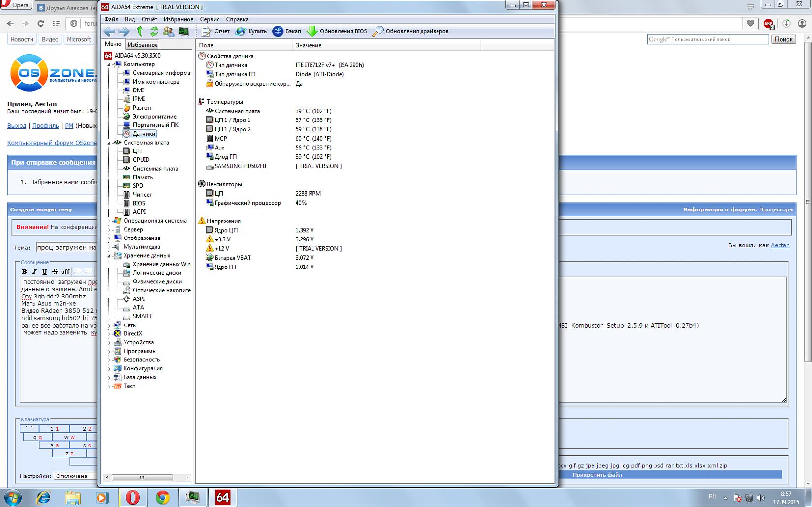Viewport: 812px width, 507px height.
Task: Collapse the Хранение данных tree node
Action: [109, 256]
